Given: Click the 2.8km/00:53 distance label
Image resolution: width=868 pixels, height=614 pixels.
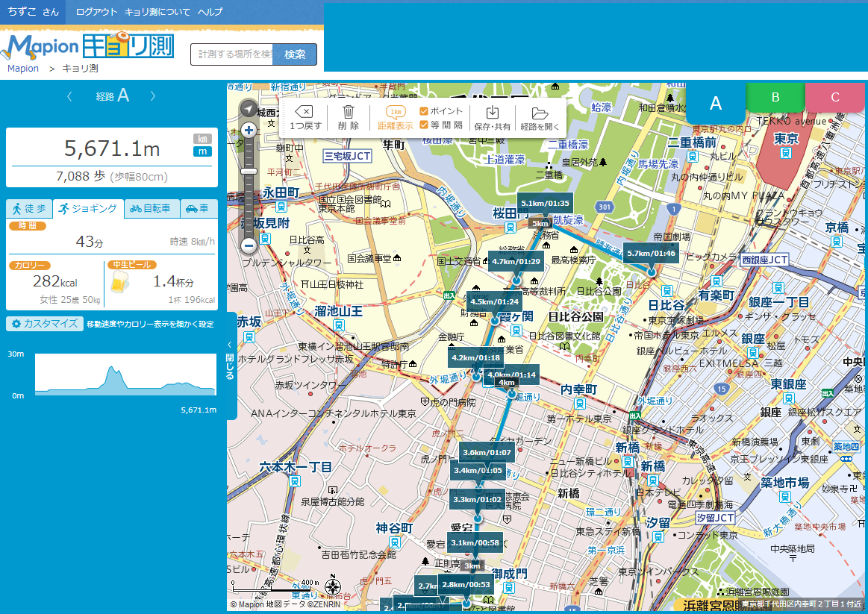Looking at the screenshot, I should [466, 584].
